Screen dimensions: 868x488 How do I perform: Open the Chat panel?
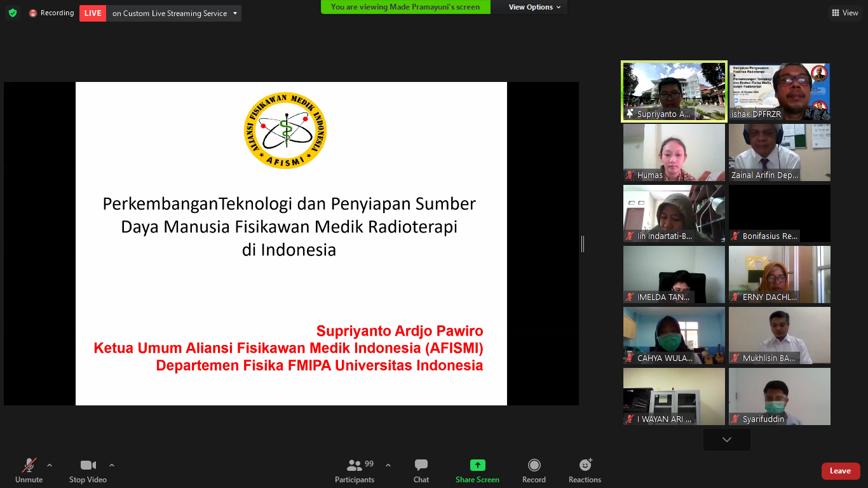tap(421, 471)
